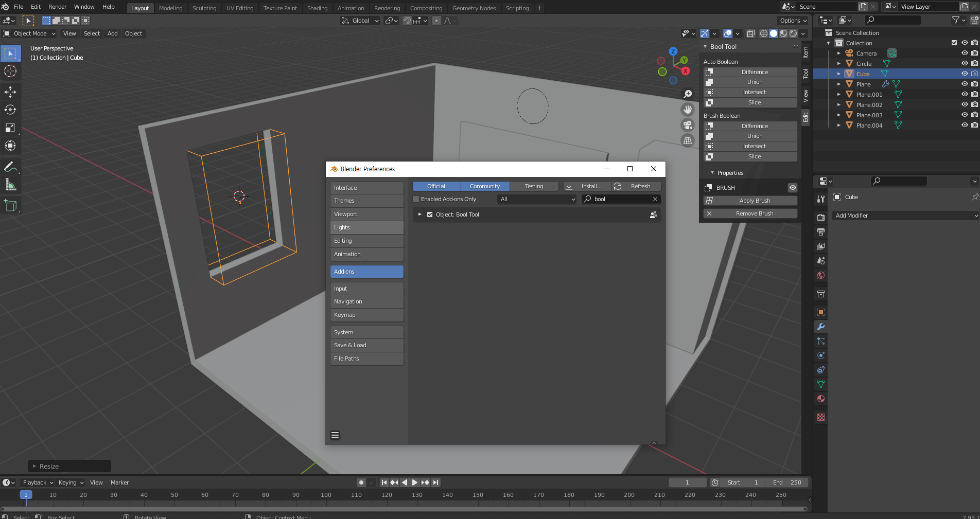This screenshot has height=519, width=980.
Task: Select the Cursor tool in viewport toolbar
Action: (x=10, y=71)
